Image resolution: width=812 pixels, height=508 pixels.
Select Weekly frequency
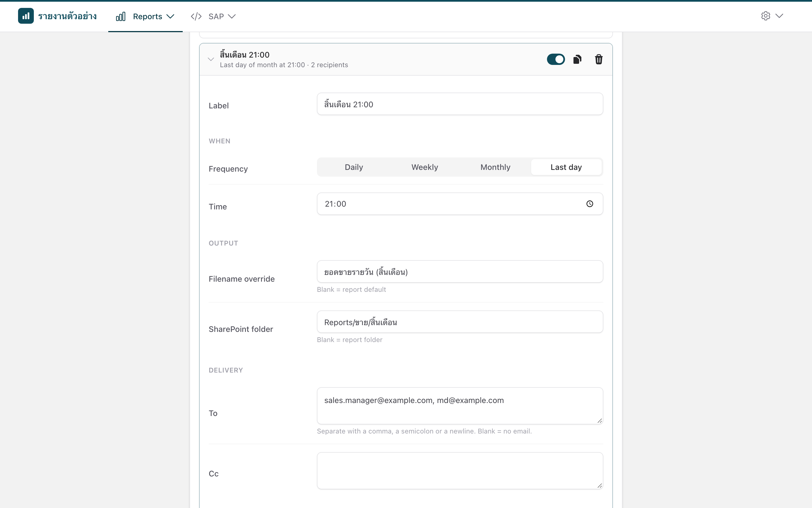tap(424, 167)
